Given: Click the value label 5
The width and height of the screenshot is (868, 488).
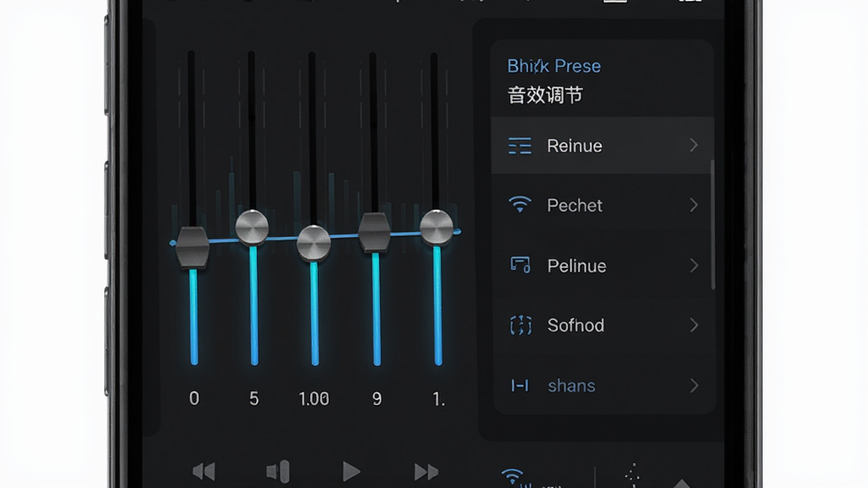Looking at the screenshot, I should (x=254, y=398).
